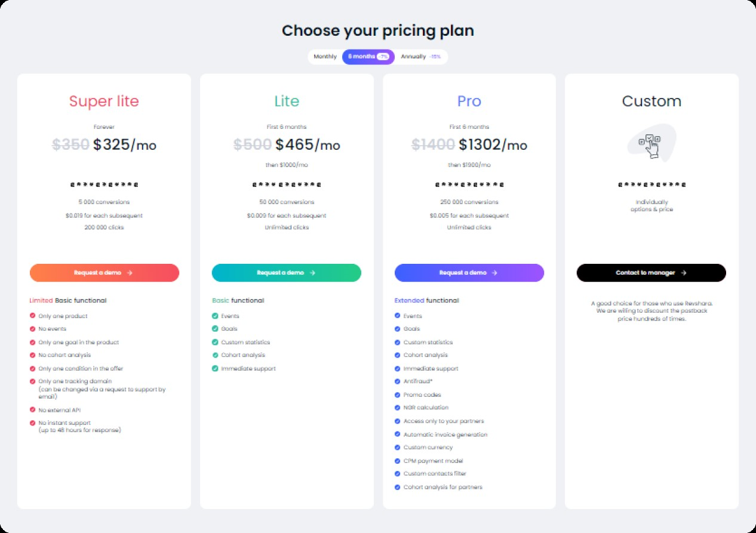Click the red check icon beside No external API
Viewport: 756px width, 533px height.
point(32,410)
